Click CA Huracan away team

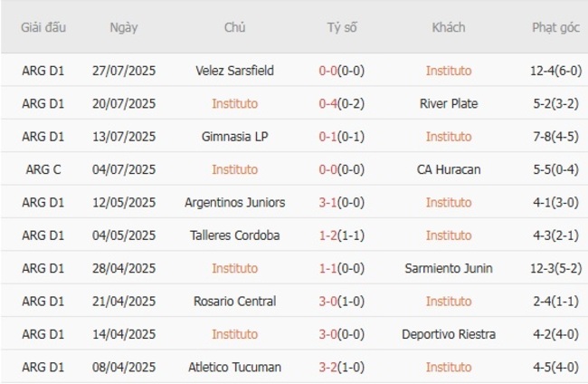tap(449, 169)
